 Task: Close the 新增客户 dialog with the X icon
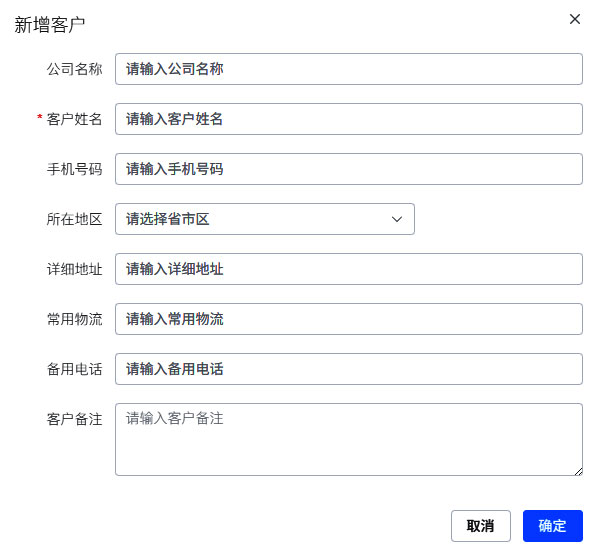[x=575, y=19]
